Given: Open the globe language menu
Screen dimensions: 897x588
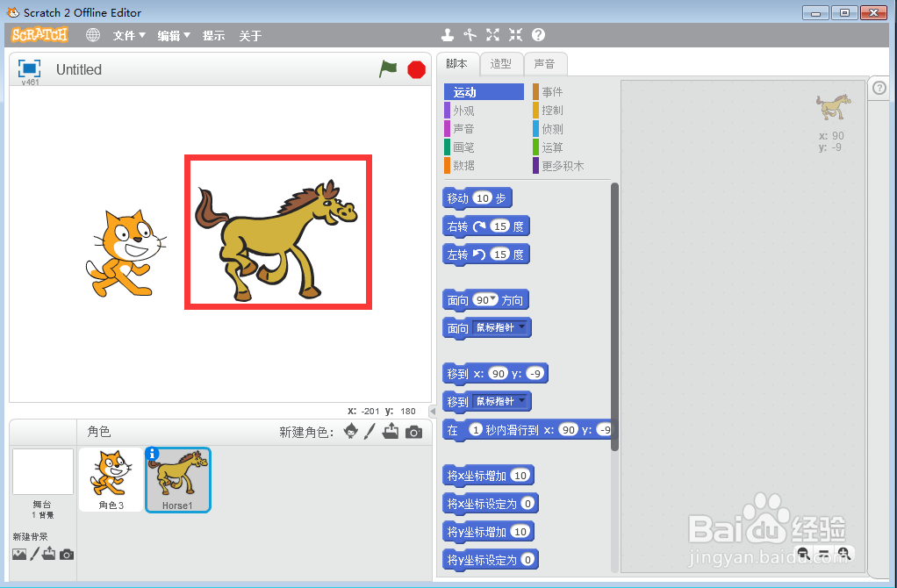Looking at the screenshot, I should pos(93,35).
